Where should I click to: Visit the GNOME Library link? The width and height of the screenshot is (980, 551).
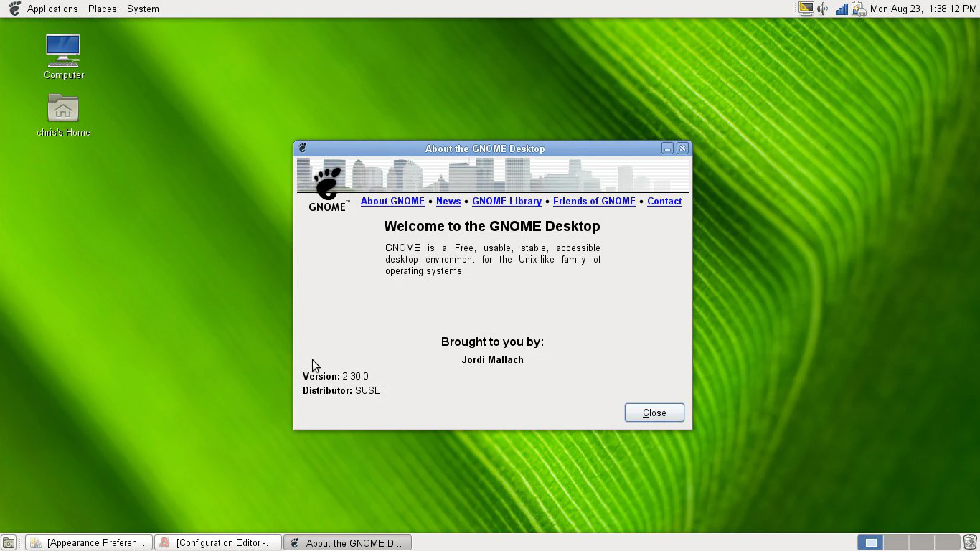507,202
